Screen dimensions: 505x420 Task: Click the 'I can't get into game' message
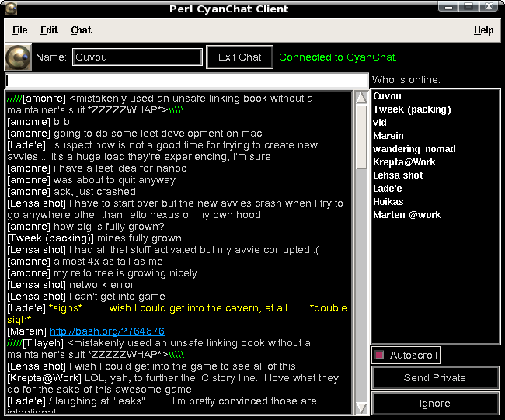(x=117, y=297)
